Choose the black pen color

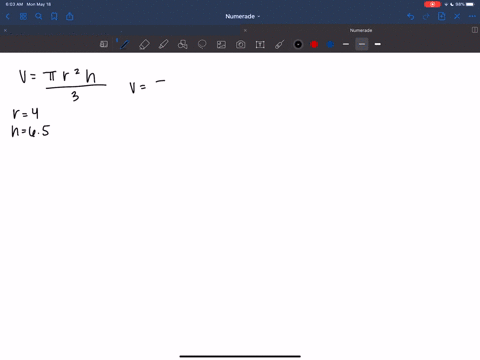(298, 44)
